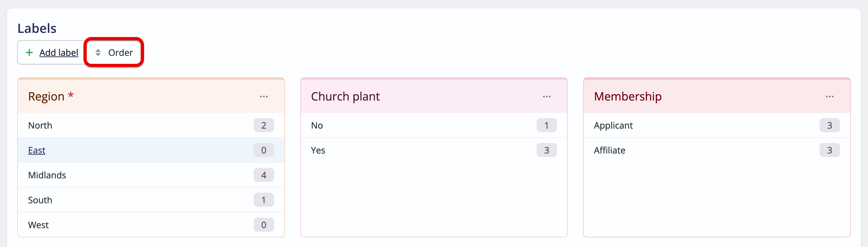
Task: Select the South row in the Region list
Action: coord(40,200)
